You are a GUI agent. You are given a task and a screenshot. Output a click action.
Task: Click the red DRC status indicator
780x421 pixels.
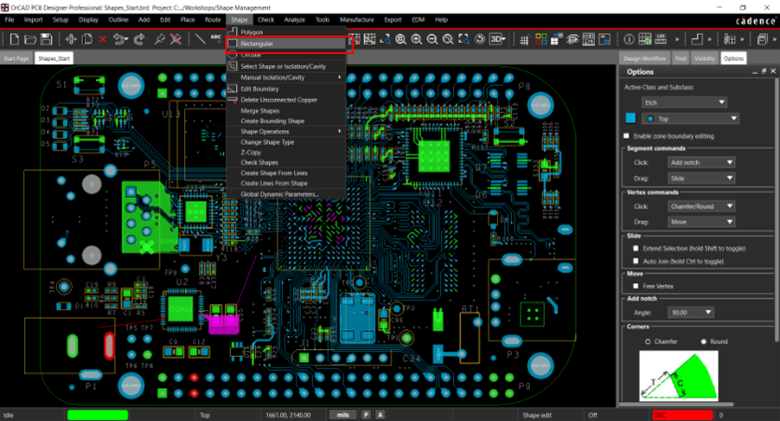coord(682,415)
